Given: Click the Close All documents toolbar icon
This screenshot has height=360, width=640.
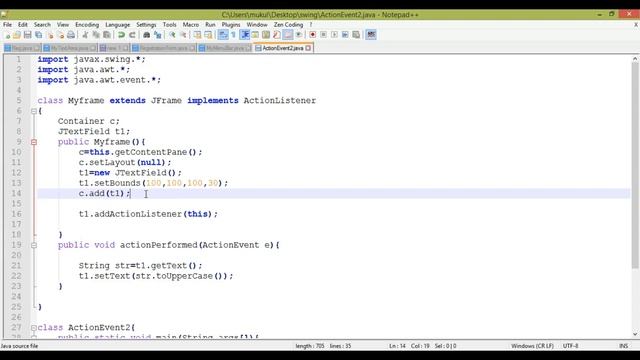Looking at the screenshot, I should pos(60,35).
